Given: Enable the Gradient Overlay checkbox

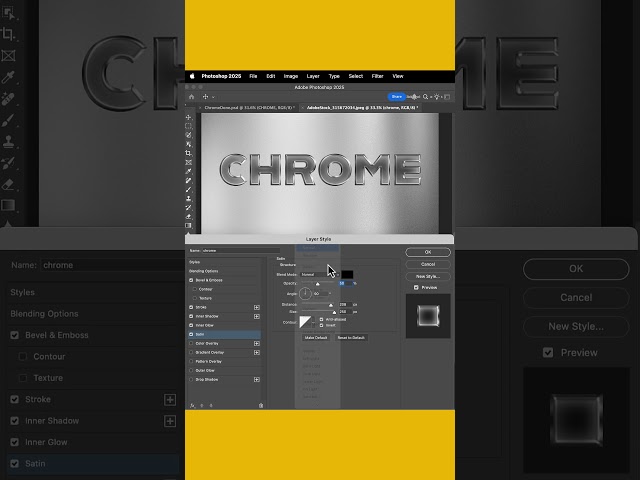Looking at the screenshot, I should [191, 352].
